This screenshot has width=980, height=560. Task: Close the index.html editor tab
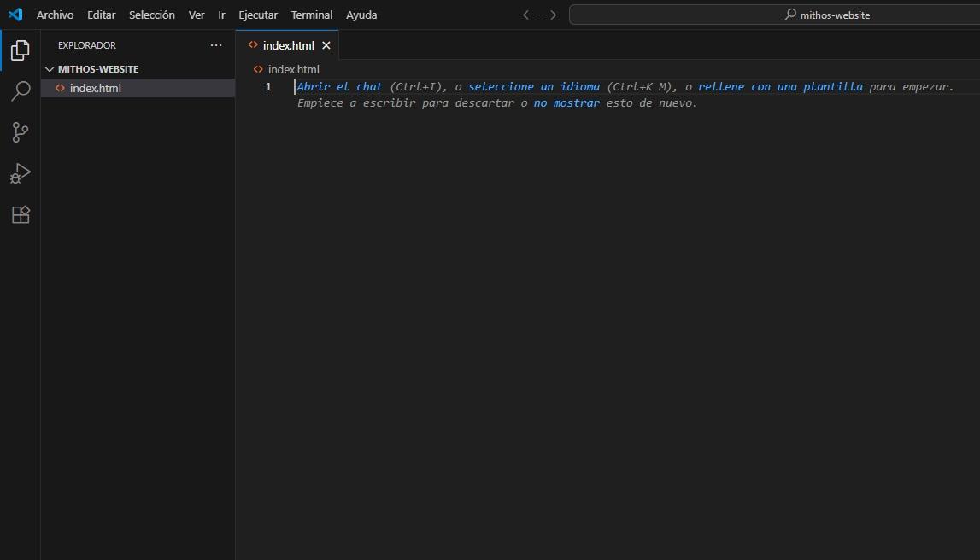326,45
